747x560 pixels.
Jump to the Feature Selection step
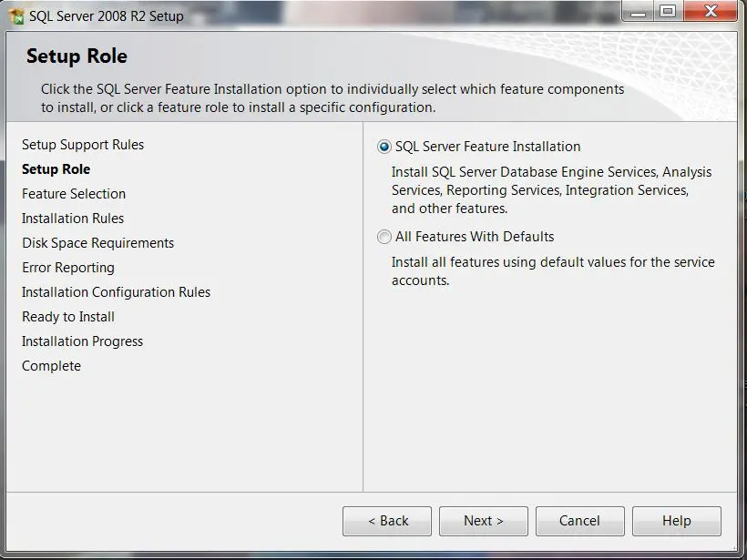74,194
